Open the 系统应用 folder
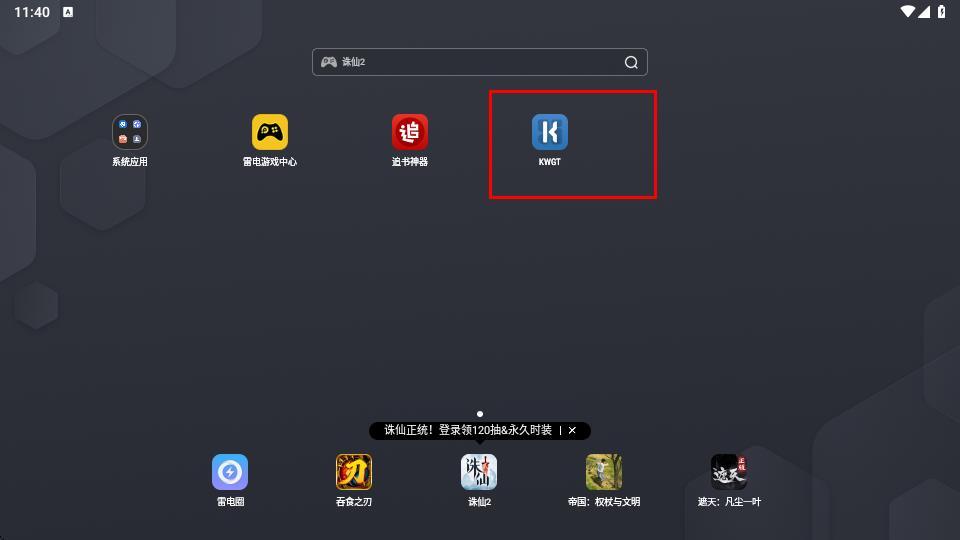This screenshot has width=960, height=540. (130, 132)
